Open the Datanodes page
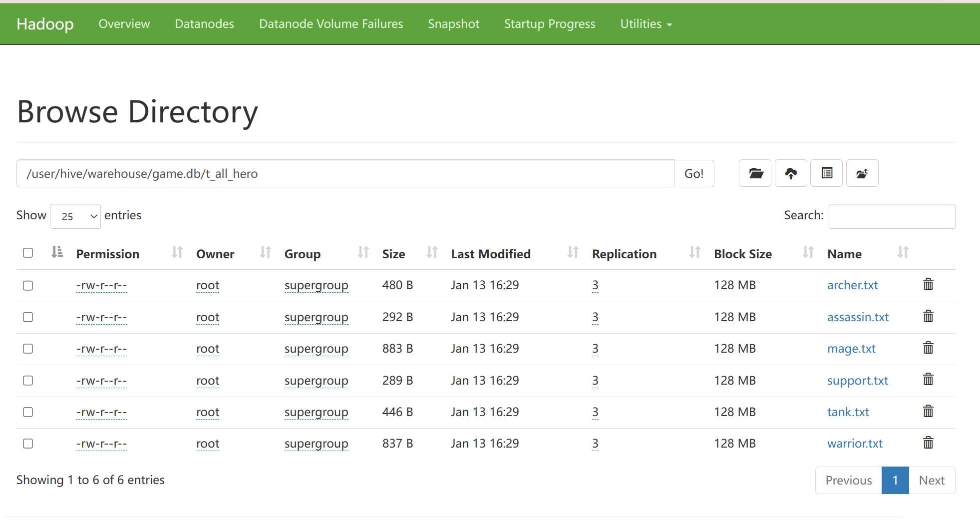980x525 pixels. tap(204, 24)
